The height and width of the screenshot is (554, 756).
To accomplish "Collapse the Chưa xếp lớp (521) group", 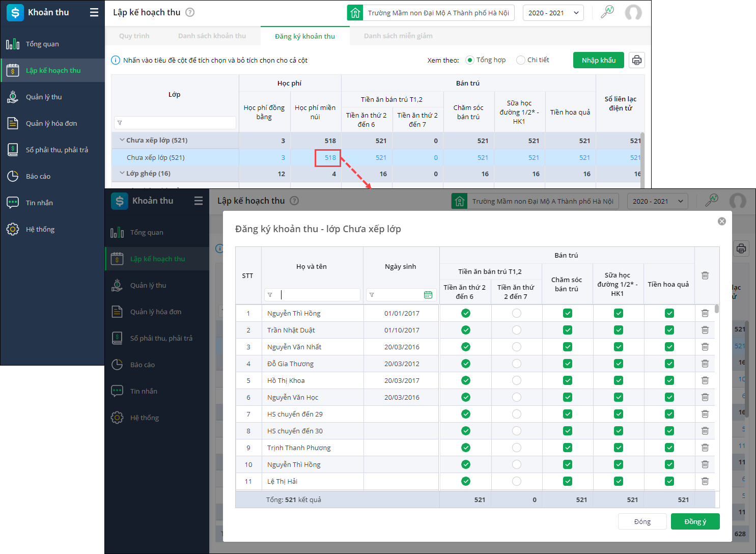I will point(122,140).
